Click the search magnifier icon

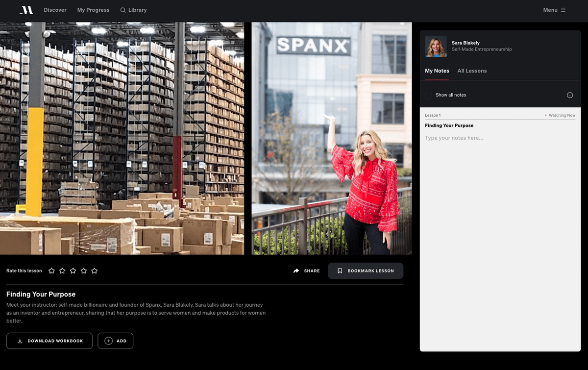123,10
